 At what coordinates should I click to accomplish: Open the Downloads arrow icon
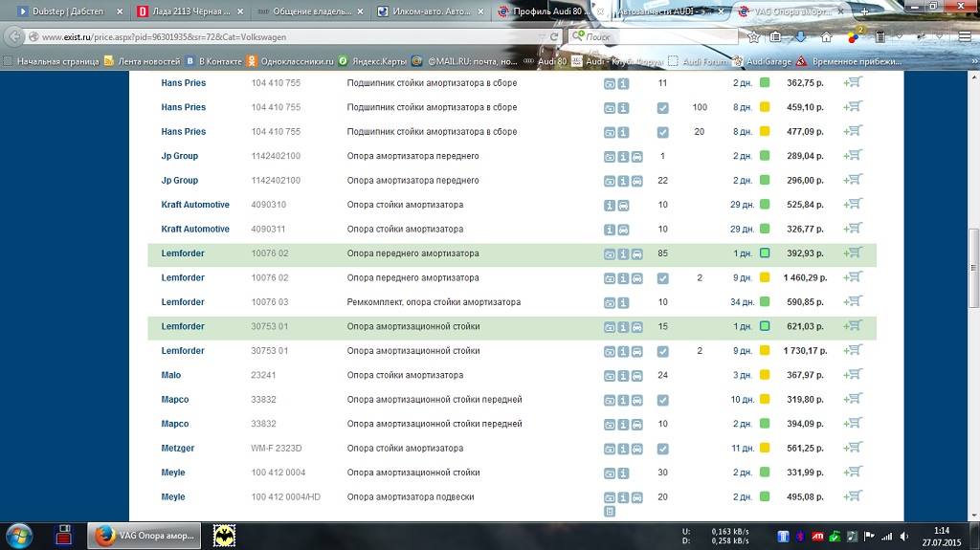[801, 37]
